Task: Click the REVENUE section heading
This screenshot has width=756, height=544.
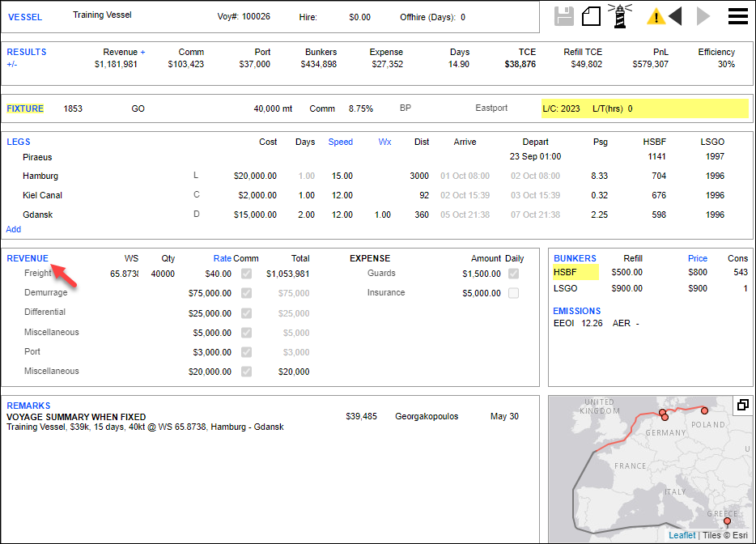Action: tap(28, 258)
